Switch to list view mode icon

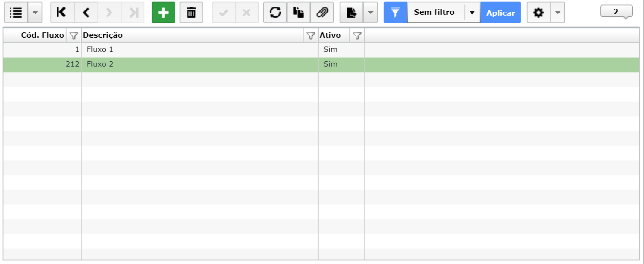pos(16,13)
